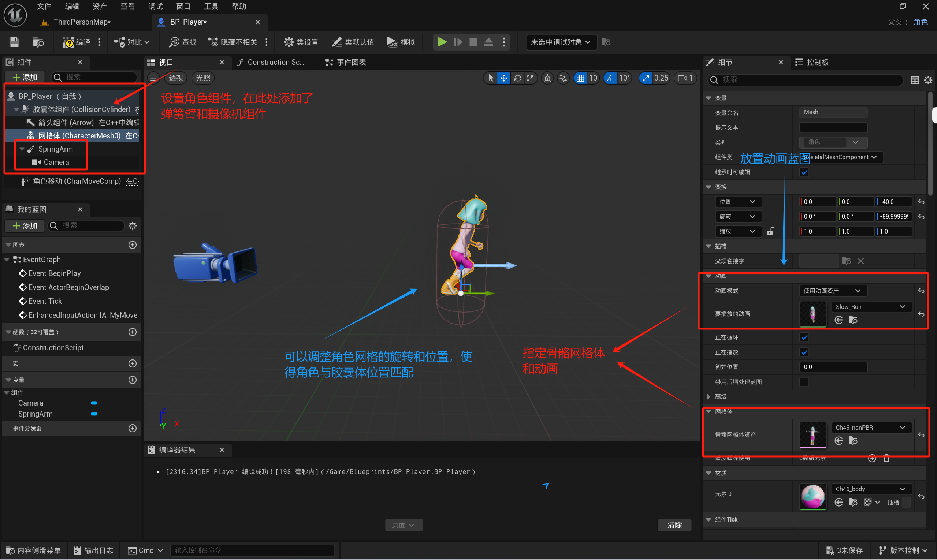Click the scale lock icon
937x560 pixels.
pyautogui.click(x=770, y=231)
